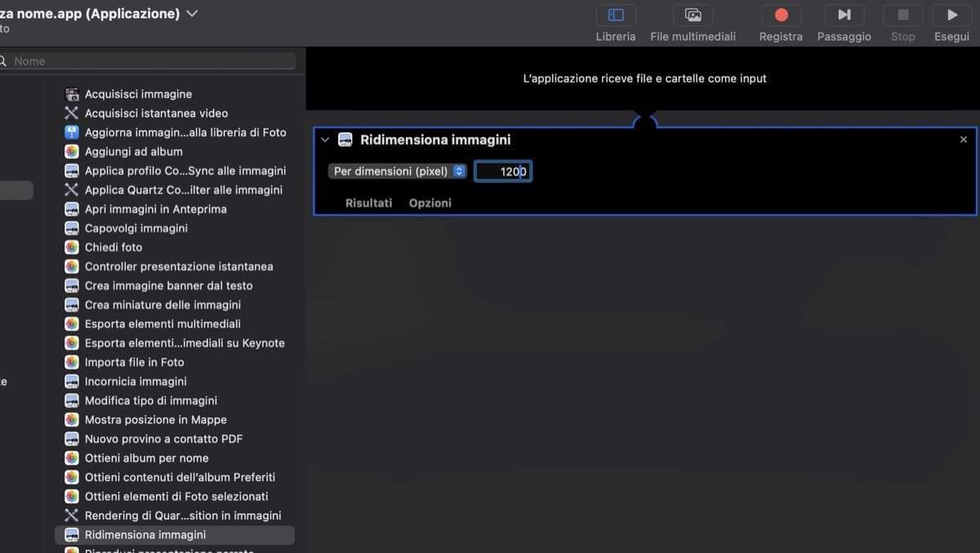Show the Libreria panel
This screenshot has height=553, width=980.
[x=615, y=22]
